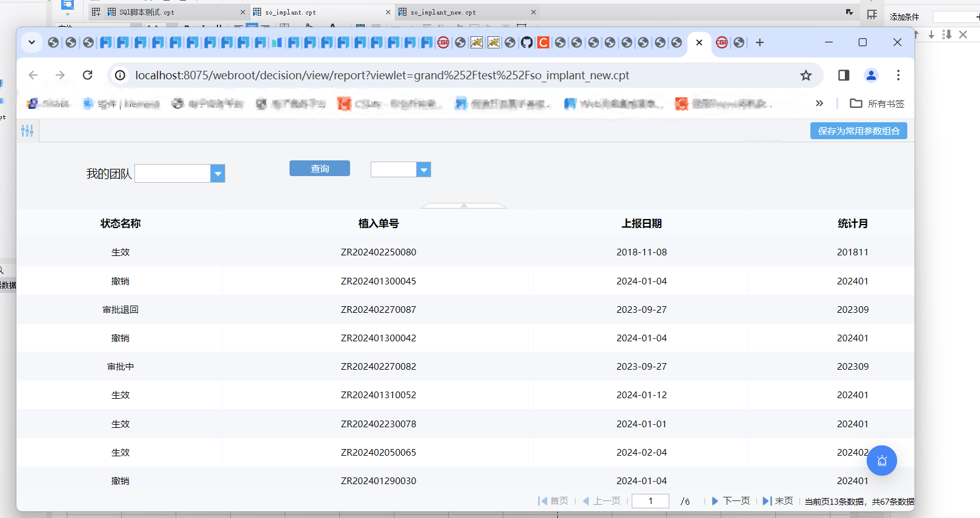Go to next page 下一页

[x=730, y=500]
